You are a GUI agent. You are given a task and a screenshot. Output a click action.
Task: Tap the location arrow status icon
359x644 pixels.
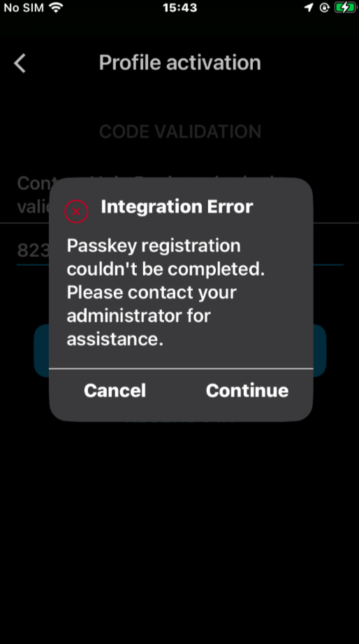[309, 8]
